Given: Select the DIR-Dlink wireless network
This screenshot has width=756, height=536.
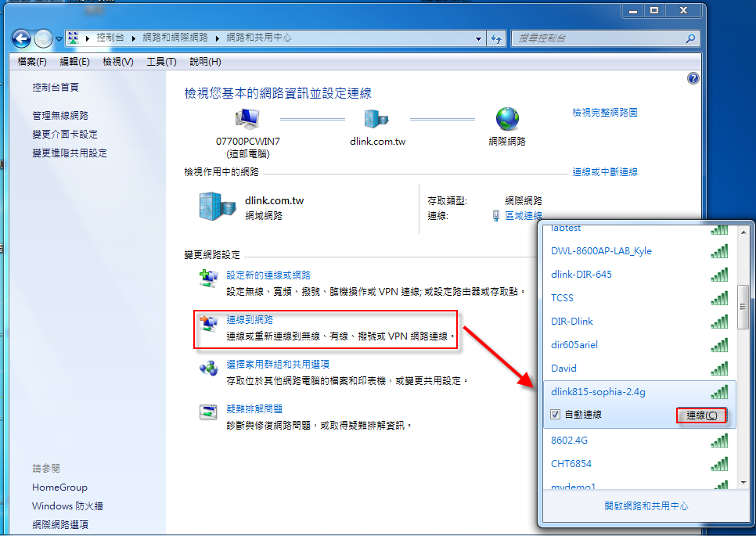Looking at the screenshot, I should (x=572, y=322).
